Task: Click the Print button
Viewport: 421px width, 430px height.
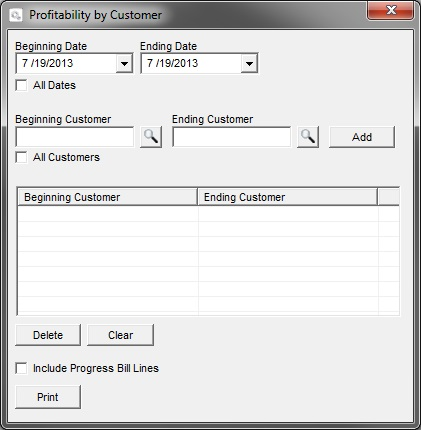Action: pyautogui.click(x=48, y=397)
